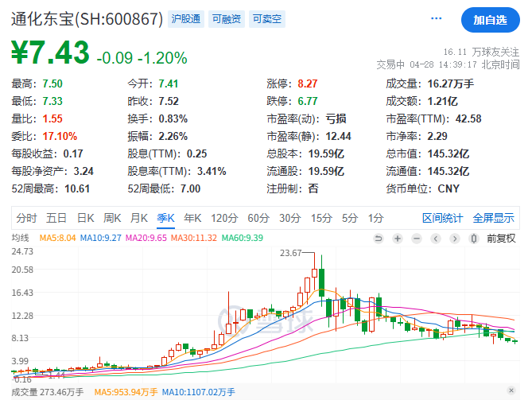This screenshot has width=532, height=400.
Task: Click the 可卖空 tag
Action: (x=267, y=19)
